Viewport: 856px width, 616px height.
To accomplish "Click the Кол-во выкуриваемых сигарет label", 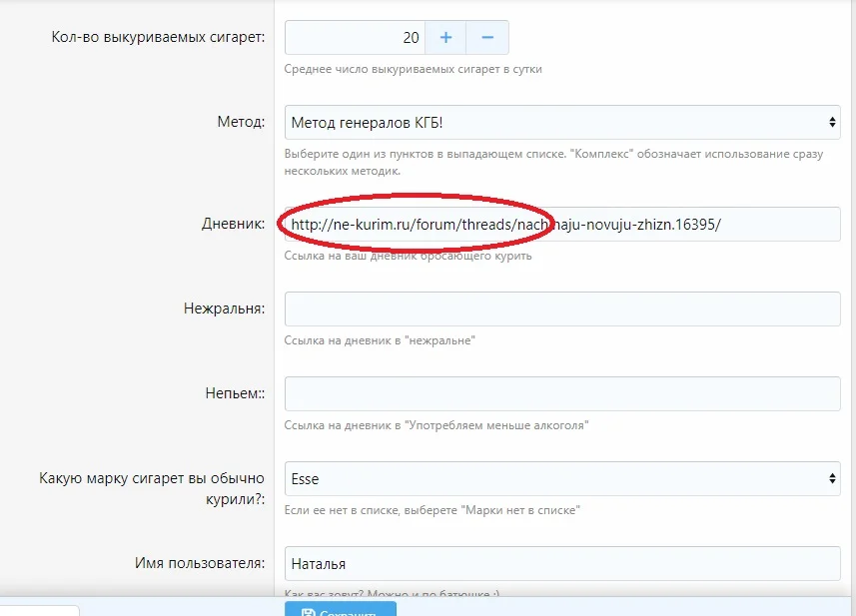I will (x=156, y=37).
